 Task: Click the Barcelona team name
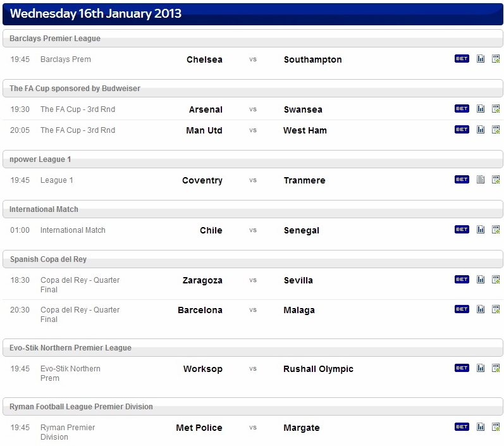(200, 310)
